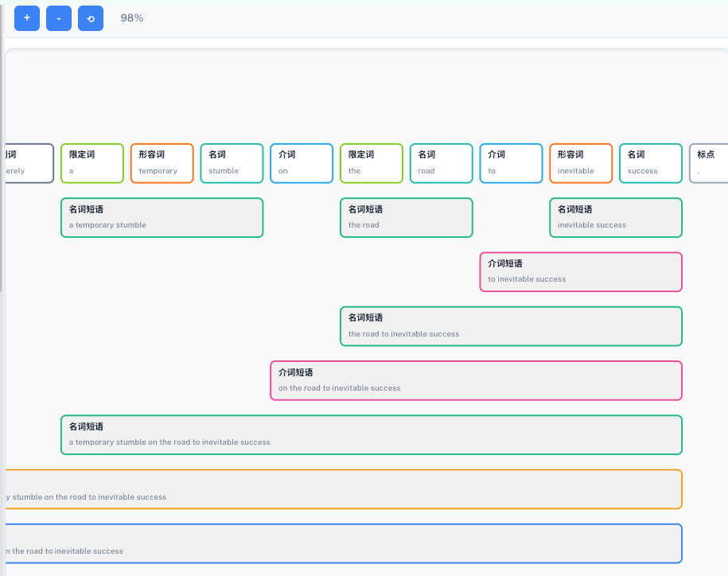Click the full 'a temporary stumble on the road' noun phrase
The height and width of the screenshot is (576, 728).
click(372, 435)
